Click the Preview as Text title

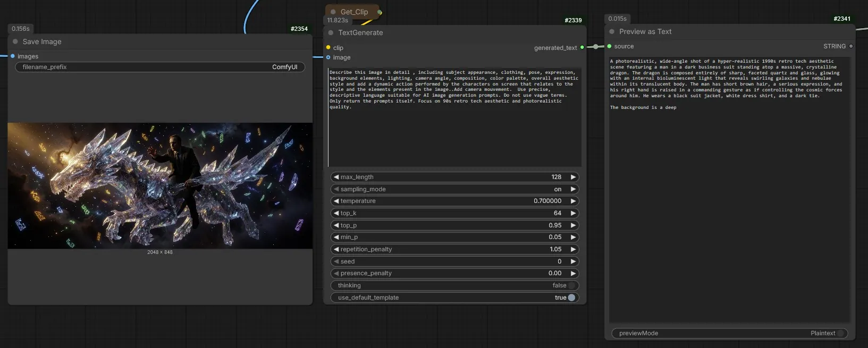pos(645,31)
